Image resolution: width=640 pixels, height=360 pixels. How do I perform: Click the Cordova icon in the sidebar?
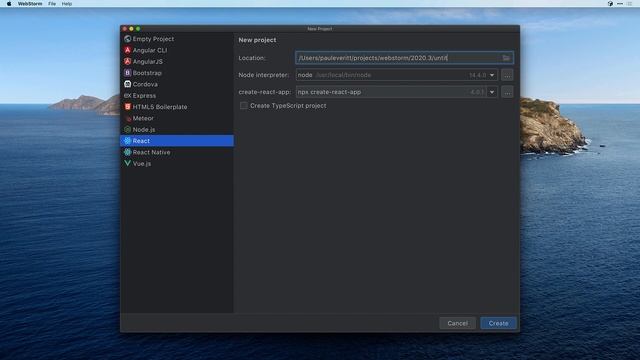127,84
